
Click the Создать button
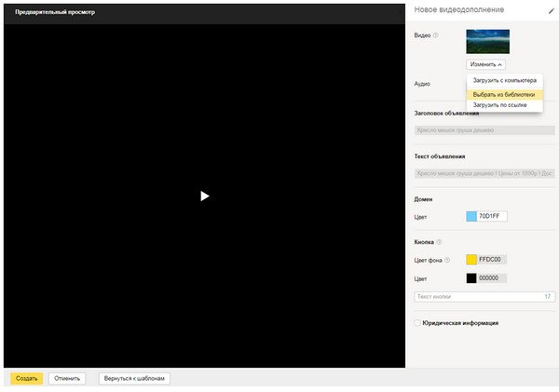click(26, 378)
